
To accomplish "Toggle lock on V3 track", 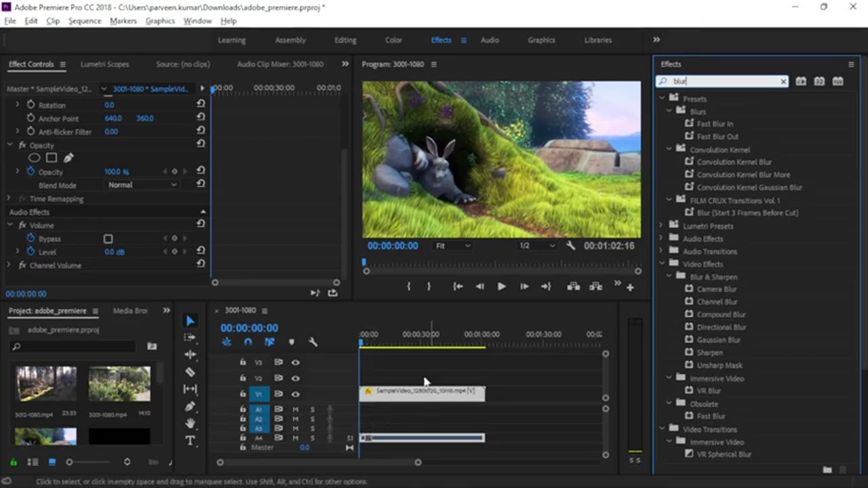I will (242, 363).
